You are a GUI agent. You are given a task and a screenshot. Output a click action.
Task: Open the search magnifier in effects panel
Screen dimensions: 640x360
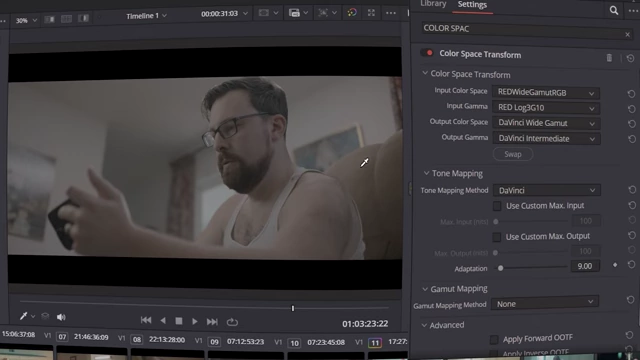613,11
